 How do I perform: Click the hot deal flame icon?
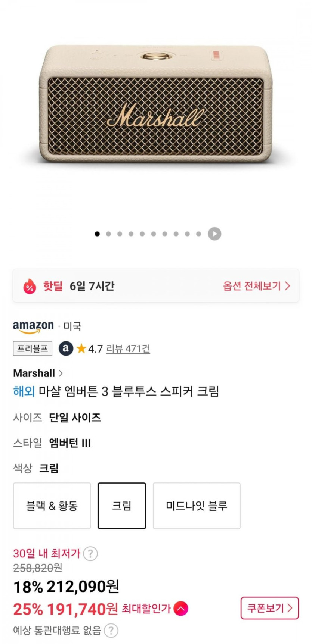tap(30, 287)
